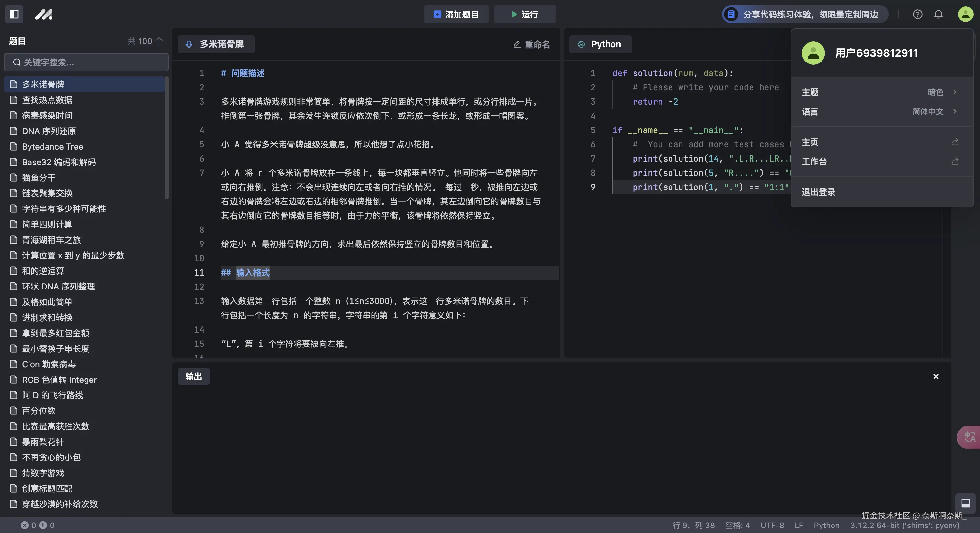Select 工作台 in the user menu

814,162
